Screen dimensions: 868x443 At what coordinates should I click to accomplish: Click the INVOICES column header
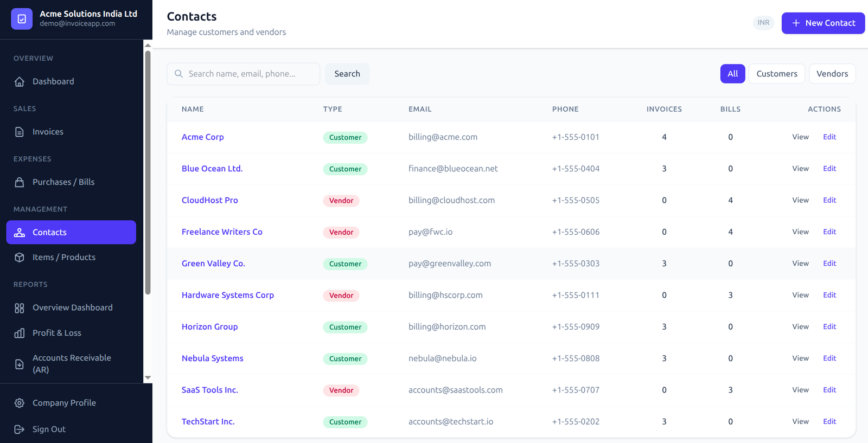(x=664, y=109)
